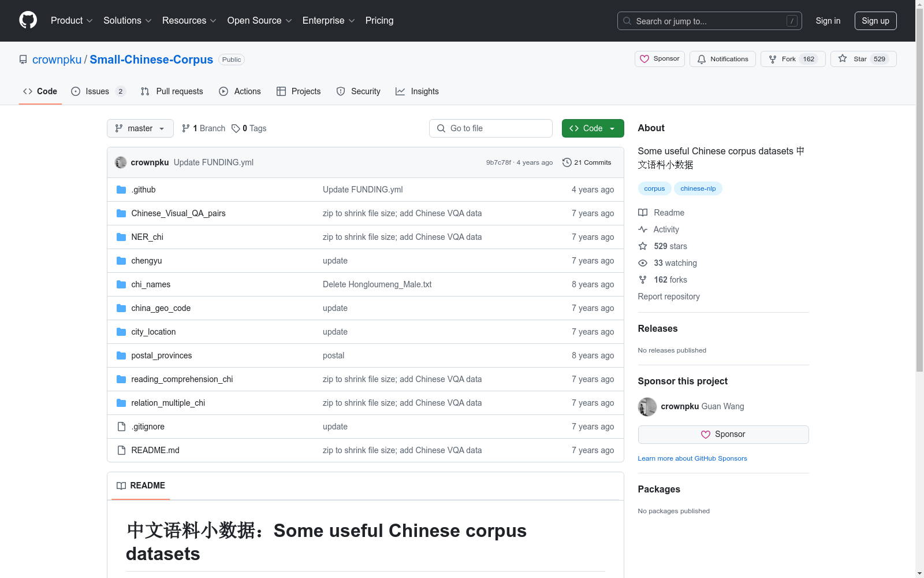Click the city_location folder icon

pos(121,332)
